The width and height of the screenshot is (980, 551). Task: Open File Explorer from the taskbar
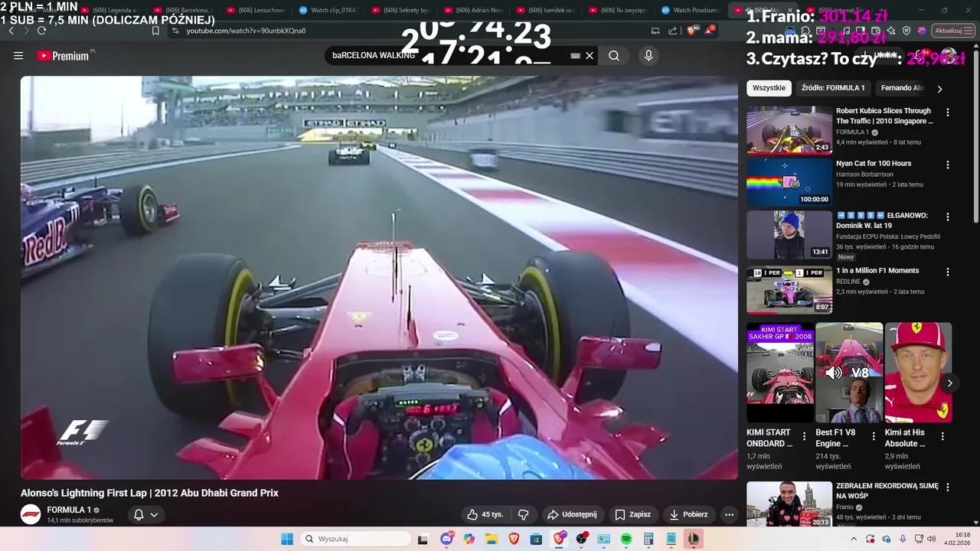coord(492,539)
